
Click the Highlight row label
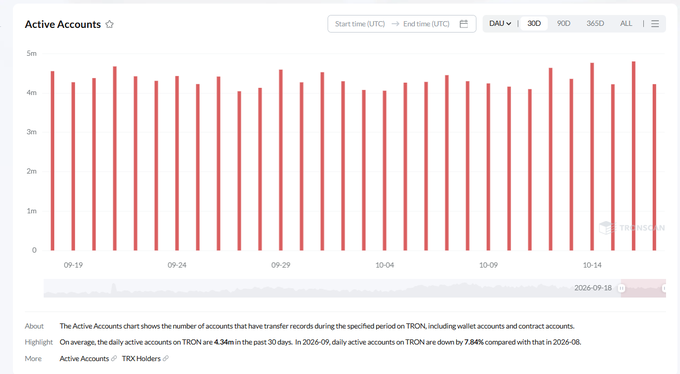point(39,342)
